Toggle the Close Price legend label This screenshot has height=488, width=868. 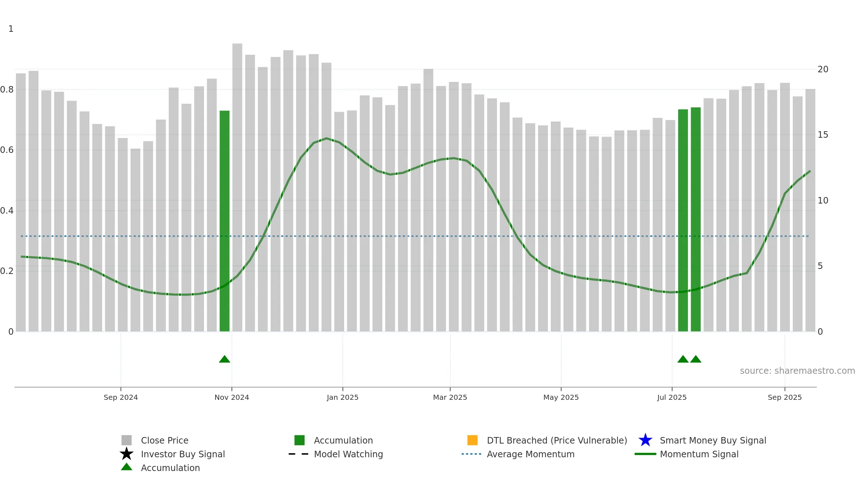[x=165, y=440]
